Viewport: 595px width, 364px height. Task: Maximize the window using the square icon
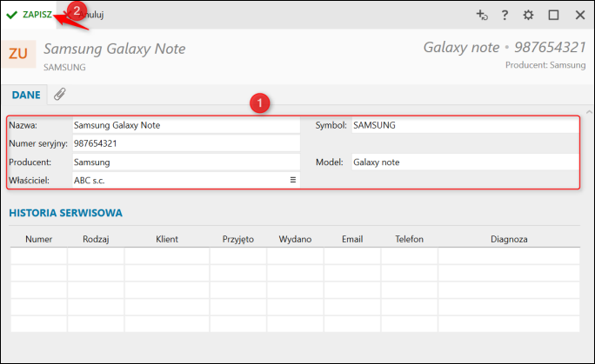pyautogui.click(x=553, y=15)
